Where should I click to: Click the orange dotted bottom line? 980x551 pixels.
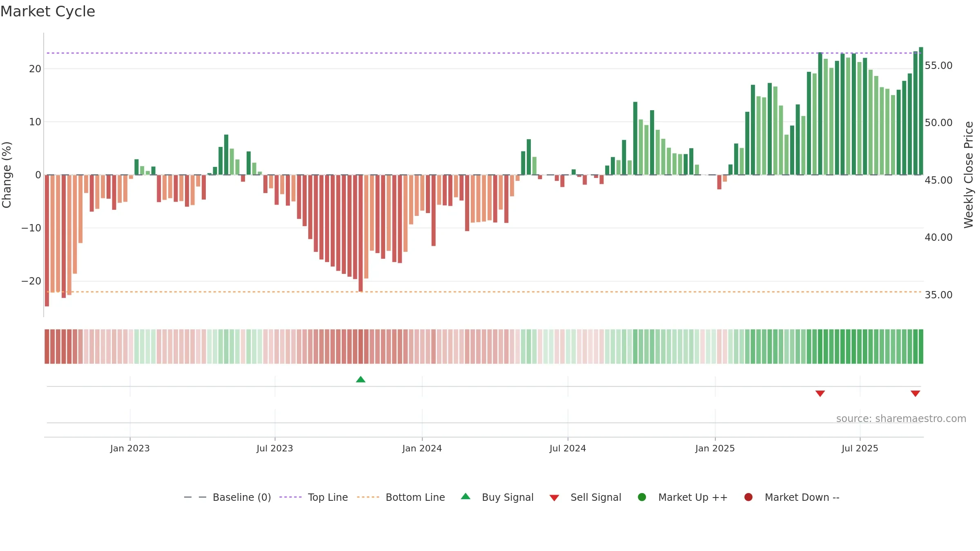(484, 292)
